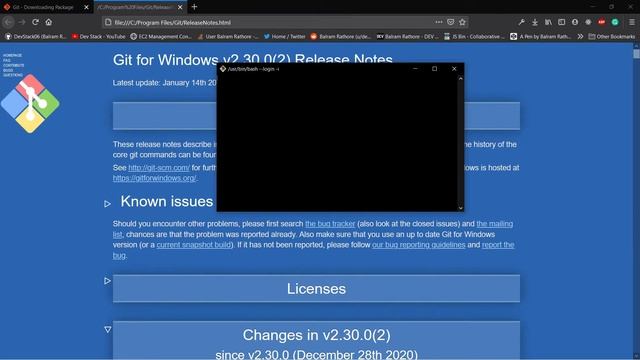640x360 pixels.
Task: Expand the 'Known issues' section triangle
Action: (107, 203)
